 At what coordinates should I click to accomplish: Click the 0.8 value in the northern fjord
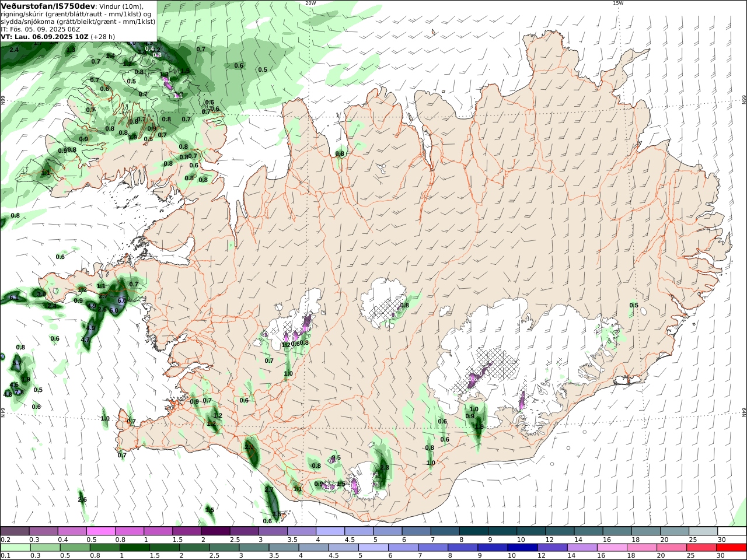tap(340, 153)
